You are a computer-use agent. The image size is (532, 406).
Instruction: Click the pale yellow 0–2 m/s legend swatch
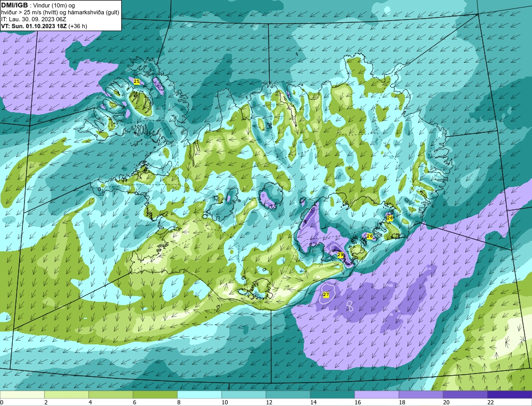[22, 394]
